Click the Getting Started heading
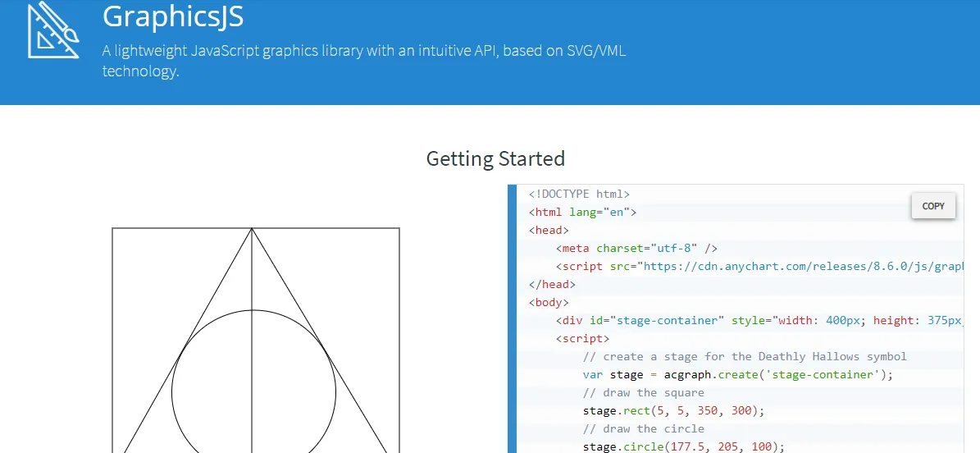The image size is (980, 453). point(495,158)
